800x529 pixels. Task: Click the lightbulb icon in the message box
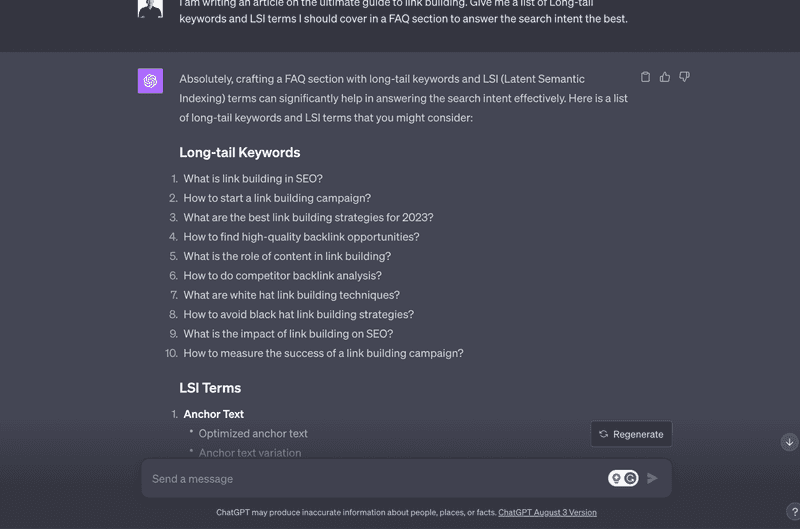coord(616,478)
